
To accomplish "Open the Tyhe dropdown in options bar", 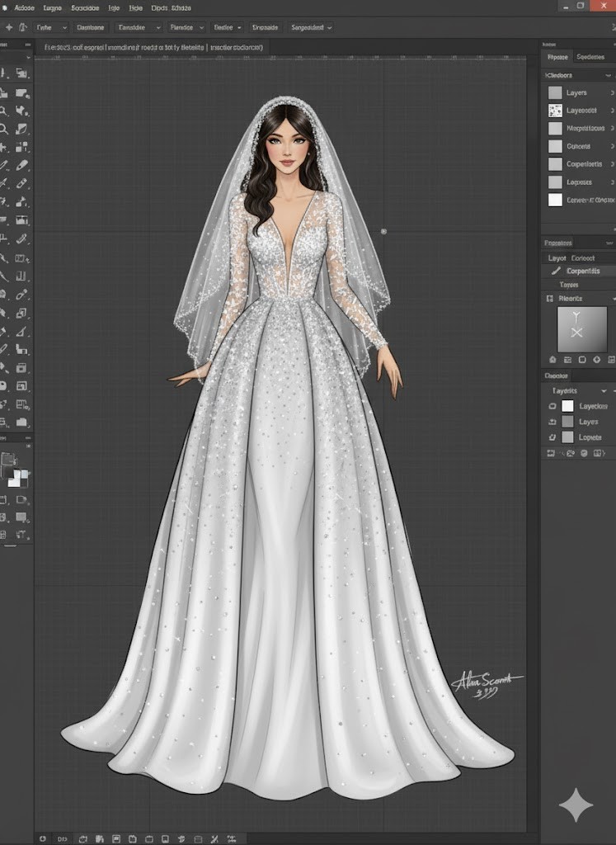I will tap(49, 27).
